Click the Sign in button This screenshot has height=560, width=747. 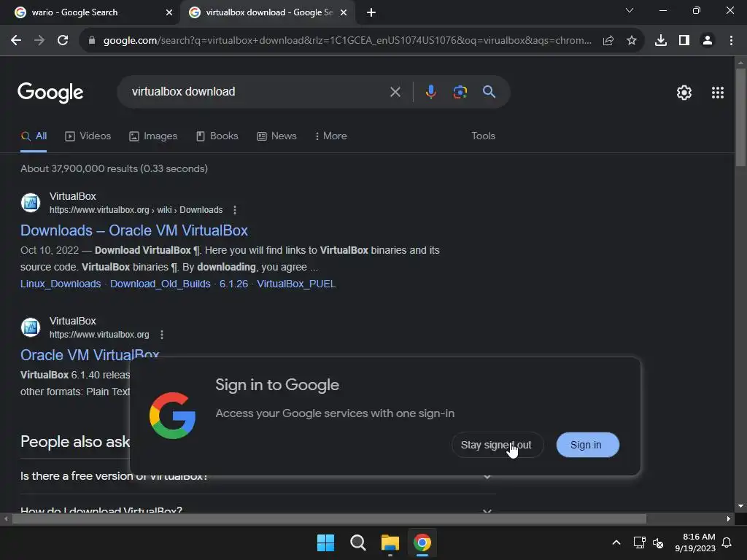[587, 445]
